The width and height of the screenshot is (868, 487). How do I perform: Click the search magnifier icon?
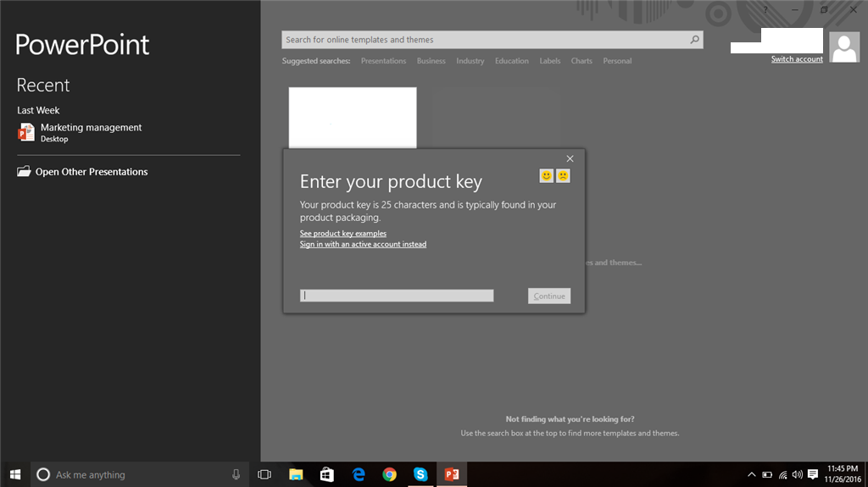tap(695, 39)
